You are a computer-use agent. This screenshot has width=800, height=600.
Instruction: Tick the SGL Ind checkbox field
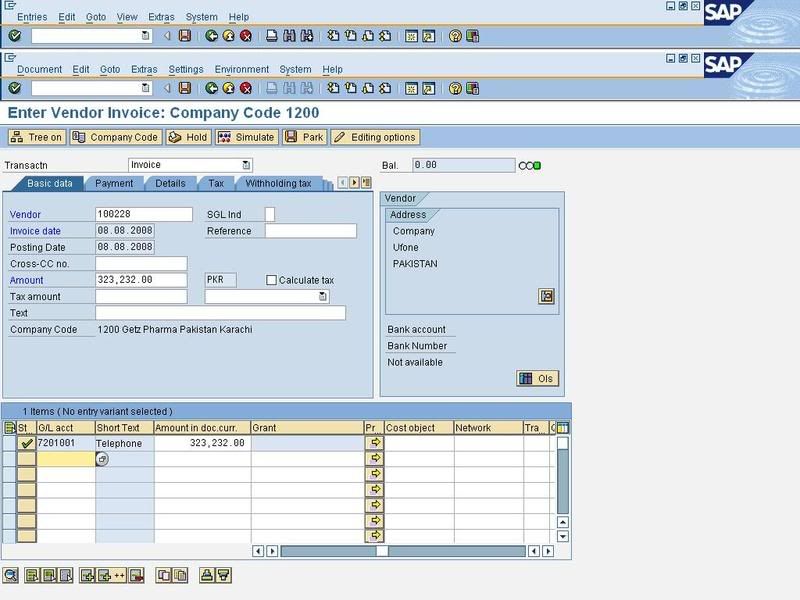click(270, 214)
